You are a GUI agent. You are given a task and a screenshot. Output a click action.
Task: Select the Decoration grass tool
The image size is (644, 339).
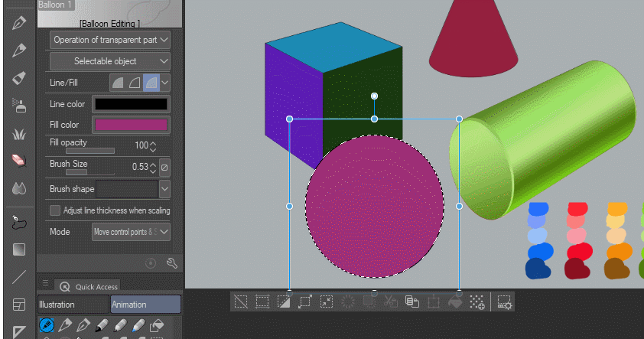19,134
